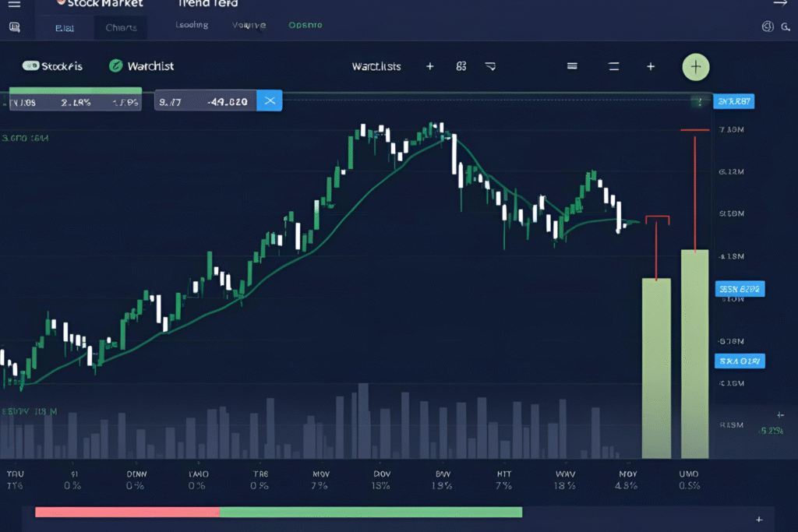The image size is (798, 532).
Task: Click the plus icon next to Watchlists
Action: point(429,66)
